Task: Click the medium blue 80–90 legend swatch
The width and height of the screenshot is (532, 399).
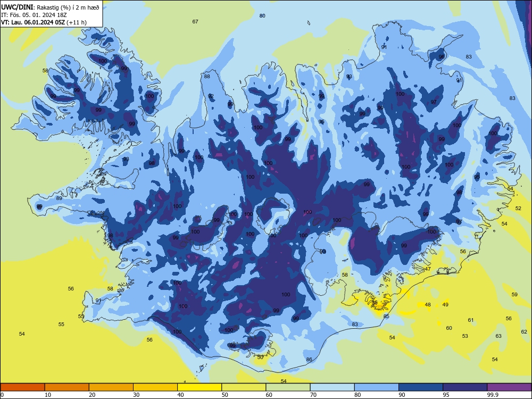Action: point(377,387)
